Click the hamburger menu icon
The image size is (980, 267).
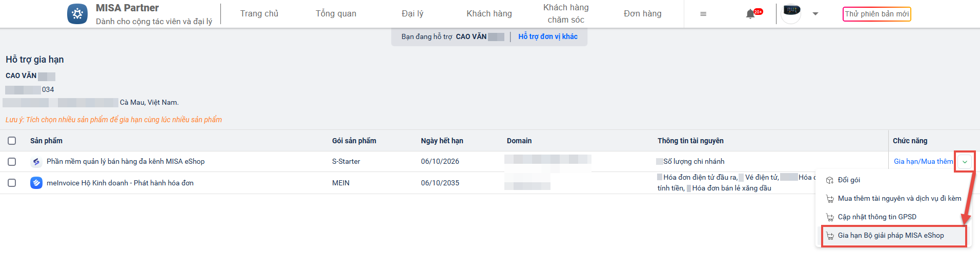(703, 14)
